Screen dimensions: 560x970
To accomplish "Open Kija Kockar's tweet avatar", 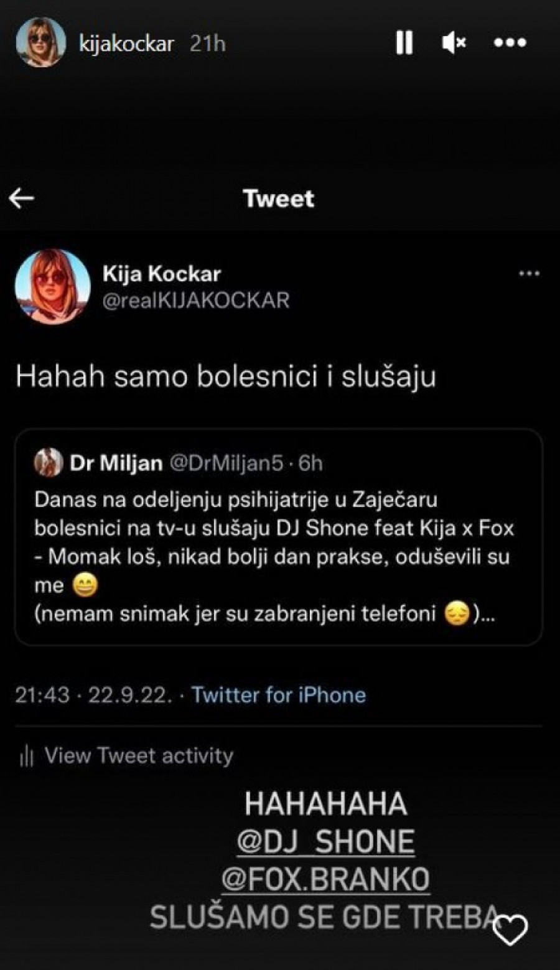I will (52, 287).
